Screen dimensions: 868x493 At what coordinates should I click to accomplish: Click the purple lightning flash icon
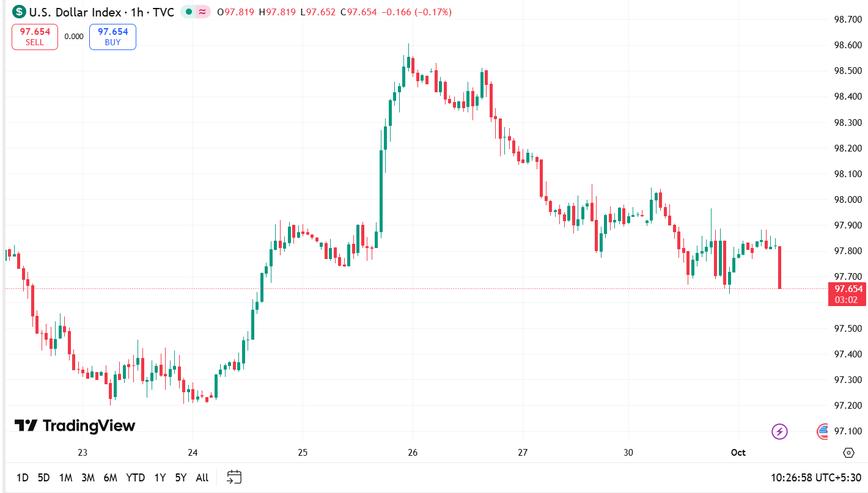point(779,432)
